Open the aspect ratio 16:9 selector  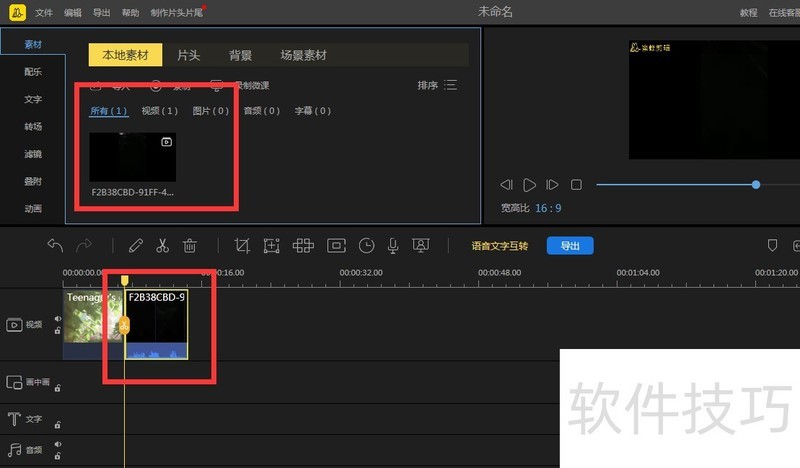click(x=547, y=208)
